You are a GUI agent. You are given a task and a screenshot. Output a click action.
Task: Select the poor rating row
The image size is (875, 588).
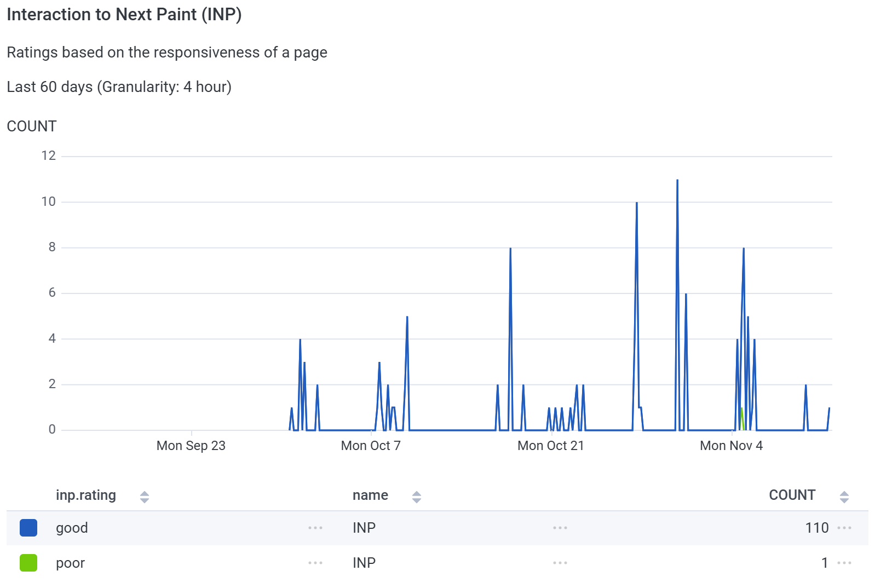click(x=437, y=563)
